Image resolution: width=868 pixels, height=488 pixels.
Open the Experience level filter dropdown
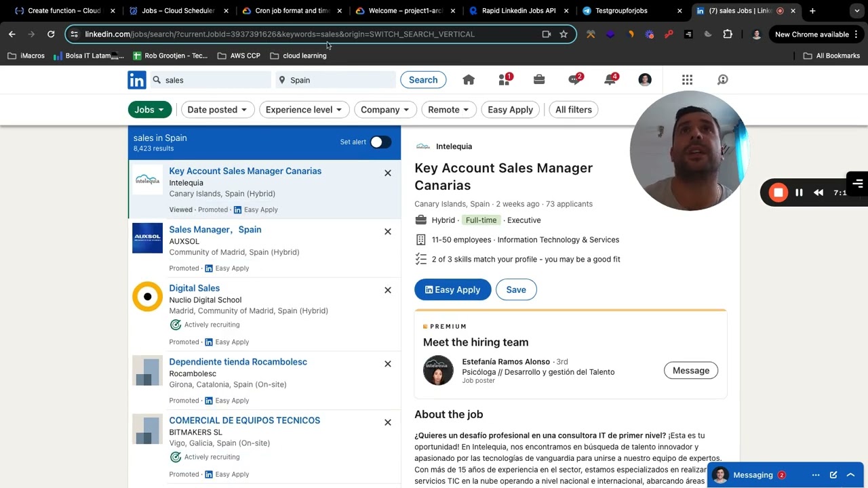point(304,110)
